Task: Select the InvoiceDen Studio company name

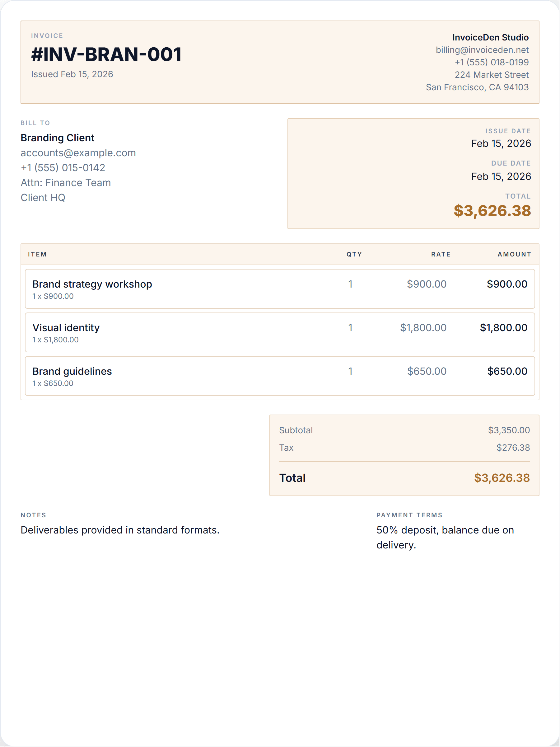Action: pyautogui.click(x=490, y=37)
